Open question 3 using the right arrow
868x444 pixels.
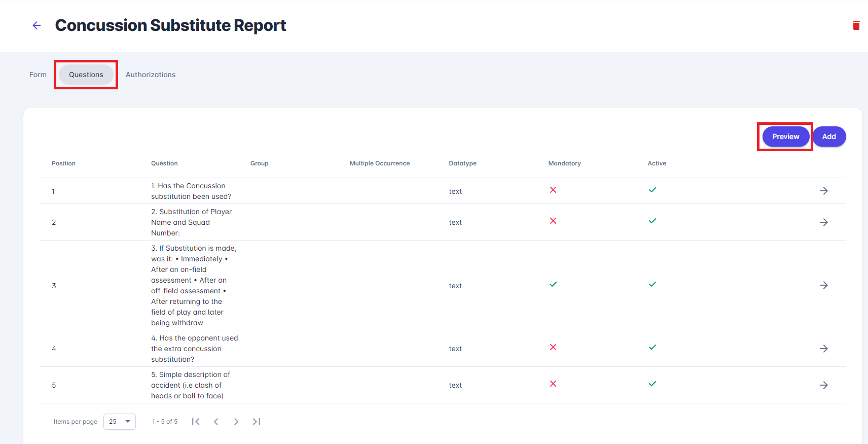tap(823, 285)
